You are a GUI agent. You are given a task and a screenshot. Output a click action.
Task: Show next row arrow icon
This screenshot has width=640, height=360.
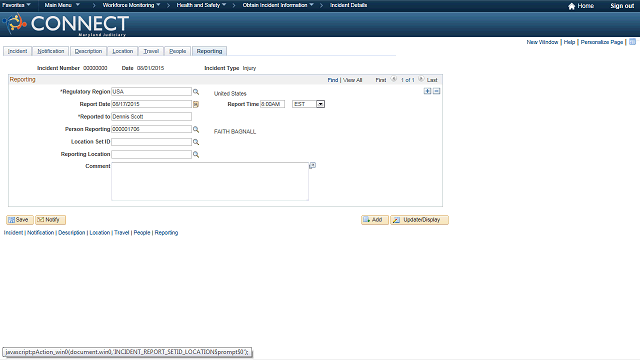(x=421, y=79)
